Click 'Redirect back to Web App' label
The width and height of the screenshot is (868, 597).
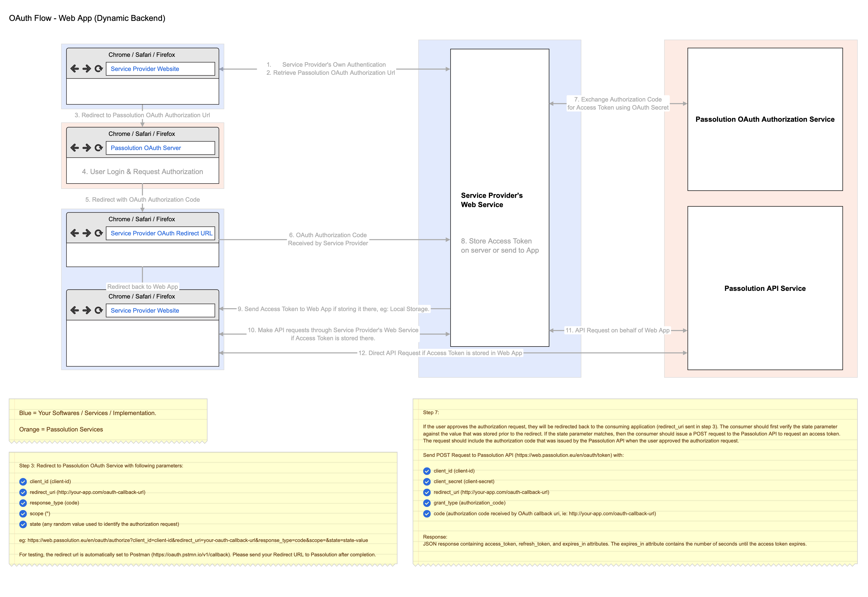click(143, 287)
